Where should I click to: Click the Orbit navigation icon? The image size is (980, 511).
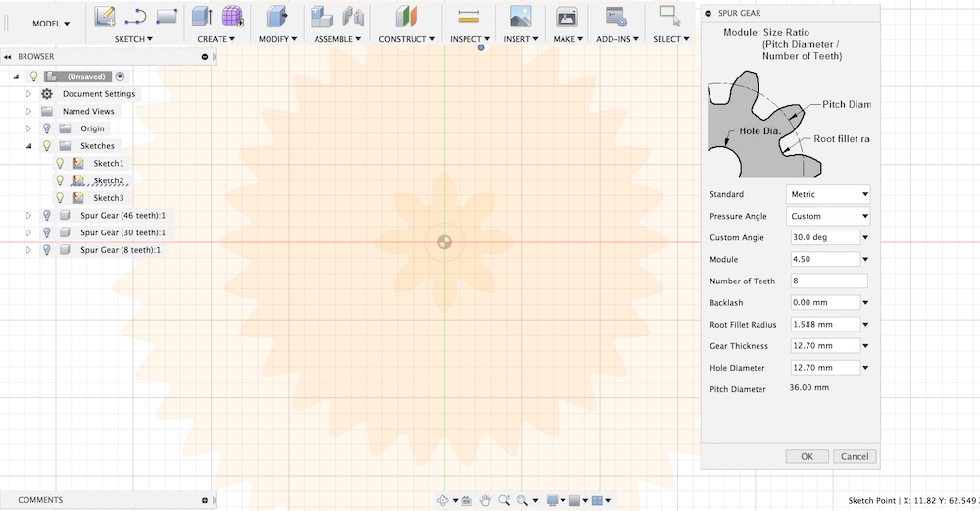coord(443,500)
